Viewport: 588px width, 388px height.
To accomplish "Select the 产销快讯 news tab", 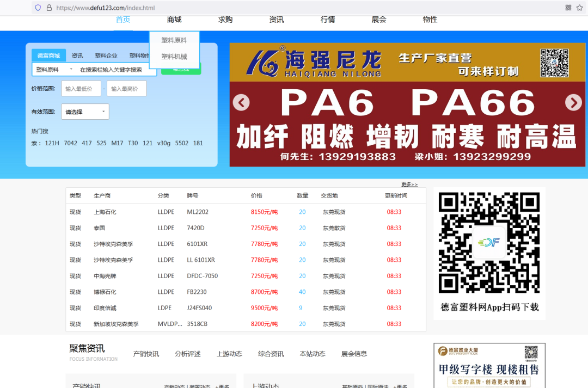I will pos(146,354).
